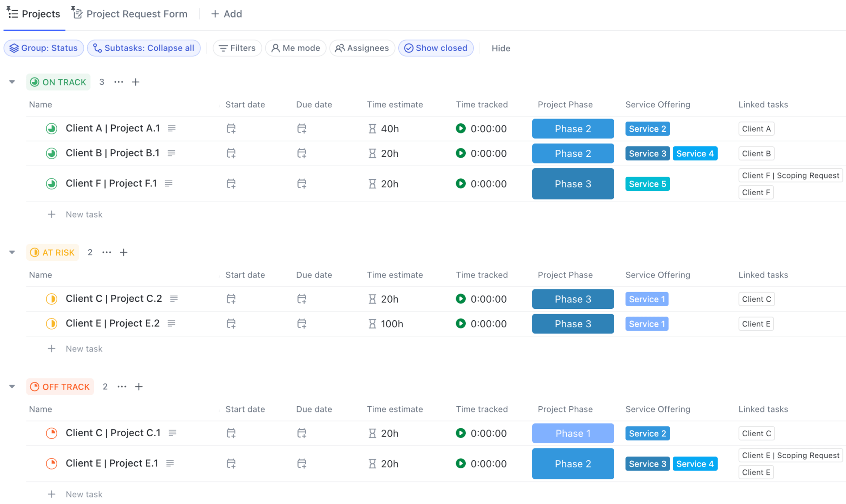Screen dimensions: 846x504
Task: Start time tracking for Client E Project E.2
Action: pyautogui.click(x=461, y=324)
